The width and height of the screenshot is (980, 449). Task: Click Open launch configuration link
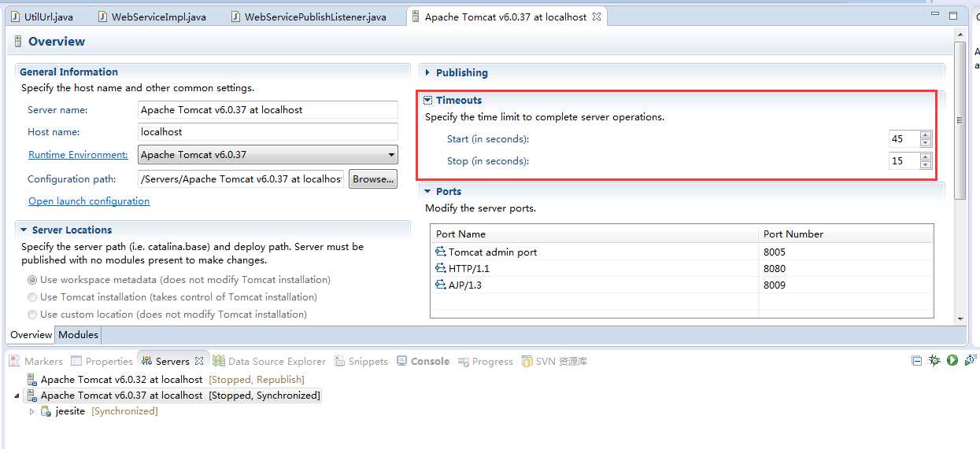89,201
